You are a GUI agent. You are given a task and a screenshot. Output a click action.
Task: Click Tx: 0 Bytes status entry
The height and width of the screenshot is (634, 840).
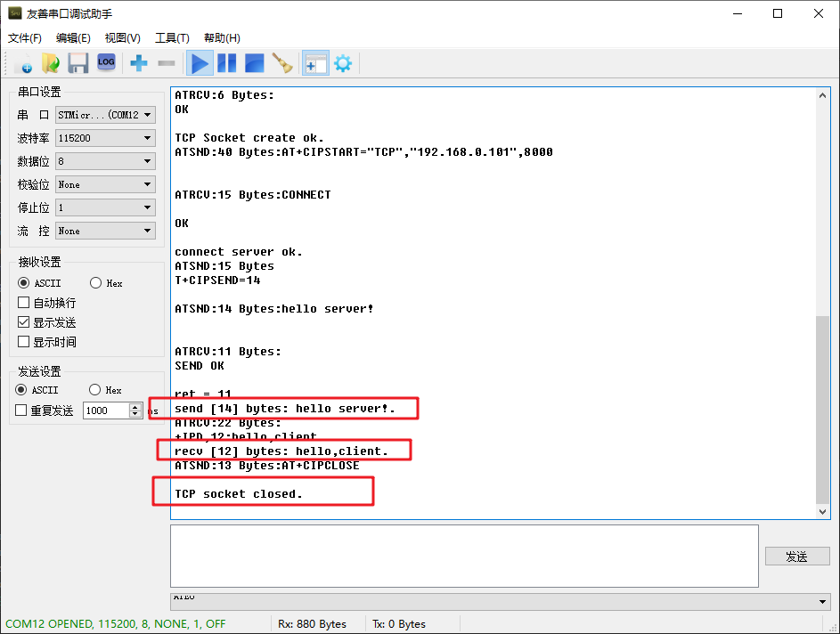[398, 624]
